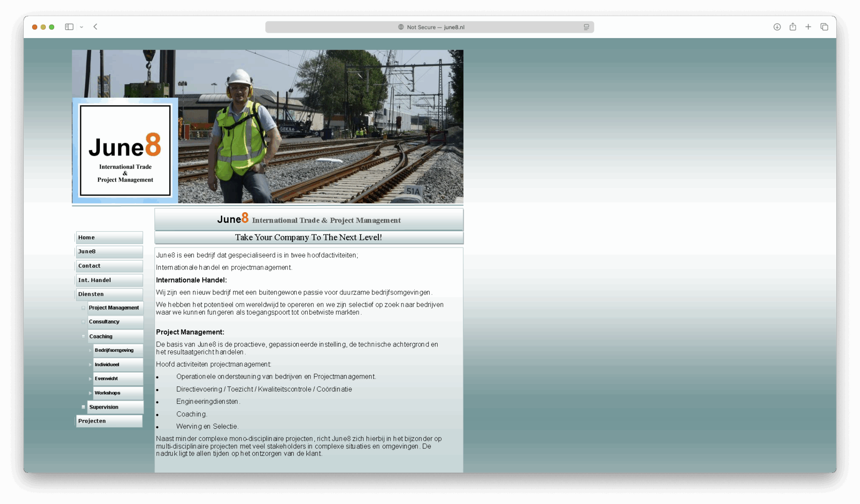
Task: Click the 'Hoofd activiteiten projectmanagement:' line
Action: click(x=214, y=364)
